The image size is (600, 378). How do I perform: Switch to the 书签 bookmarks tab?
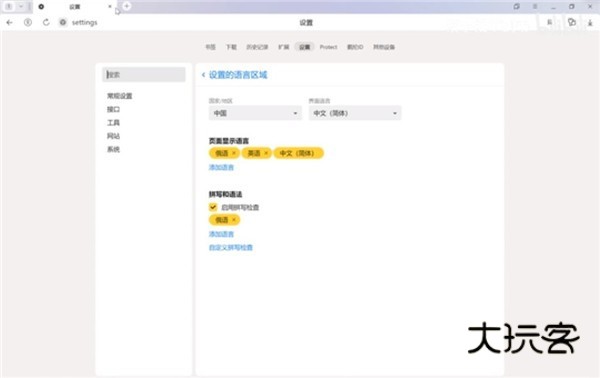point(210,47)
